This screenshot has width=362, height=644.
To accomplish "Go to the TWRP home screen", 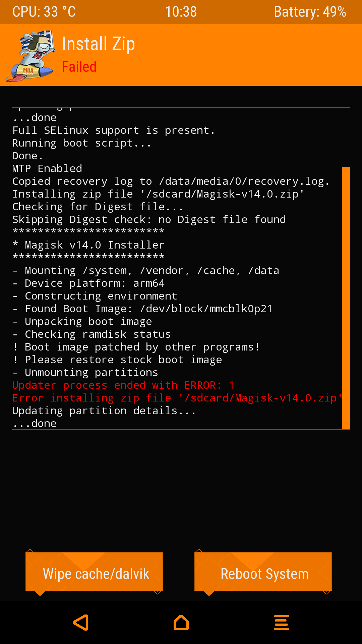I will 181,623.
